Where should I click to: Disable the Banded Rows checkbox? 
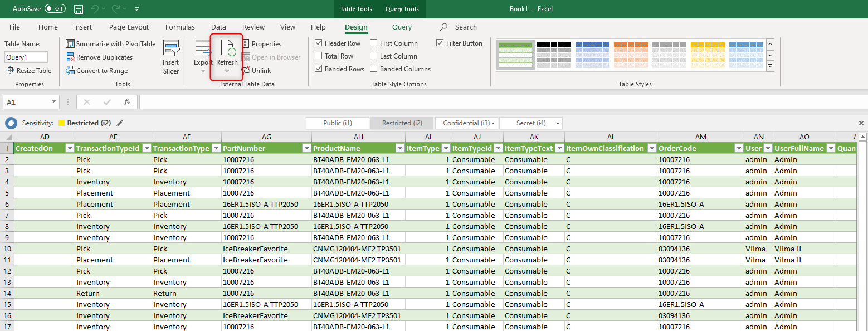point(318,69)
